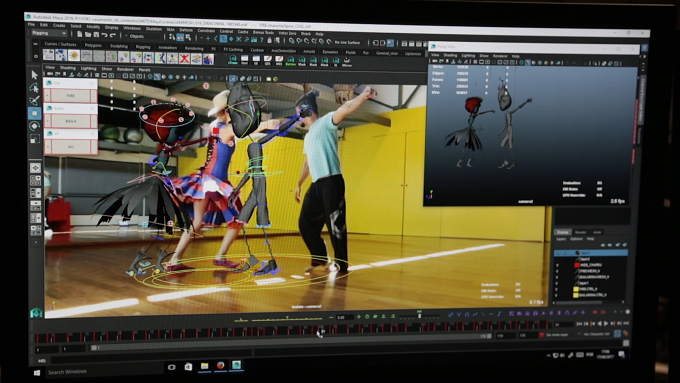The image size is (680, 383).
Task: Click the ALL selection button
Action: [70, 147]
